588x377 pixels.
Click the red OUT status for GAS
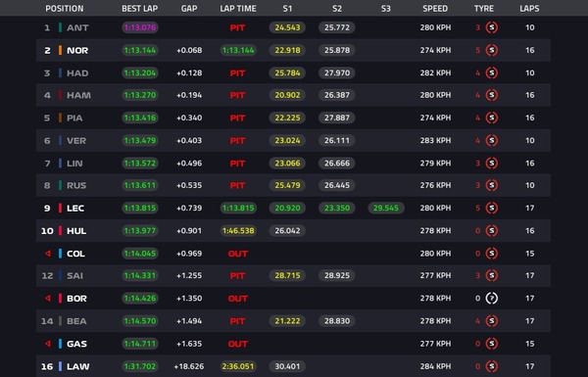point(238,344)
